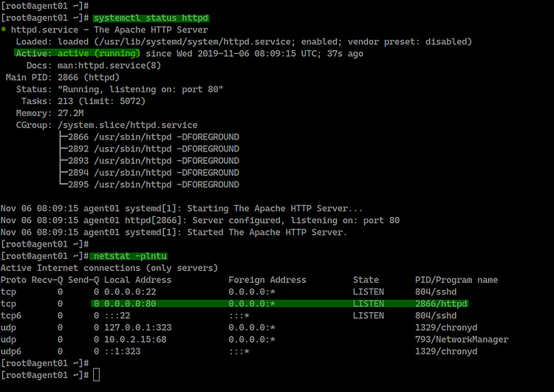The height and width of the screenshot is (392, 554).
Task: Click the 'PID/Program name' column header
Action: (x=456, y=280)
